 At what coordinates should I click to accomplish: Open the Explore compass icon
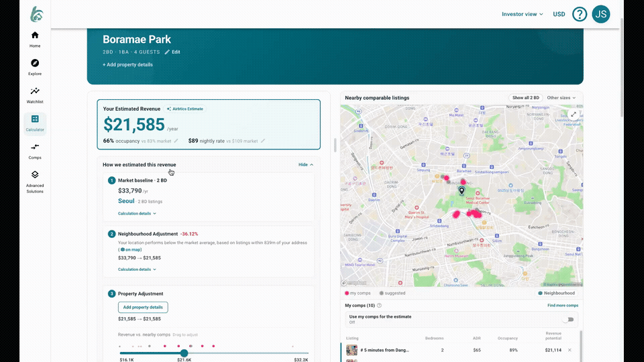click(x=35, y=63)
